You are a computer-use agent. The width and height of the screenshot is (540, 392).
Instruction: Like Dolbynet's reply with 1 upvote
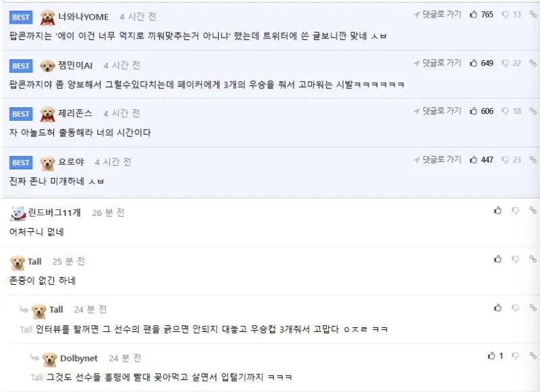(491, 356)
